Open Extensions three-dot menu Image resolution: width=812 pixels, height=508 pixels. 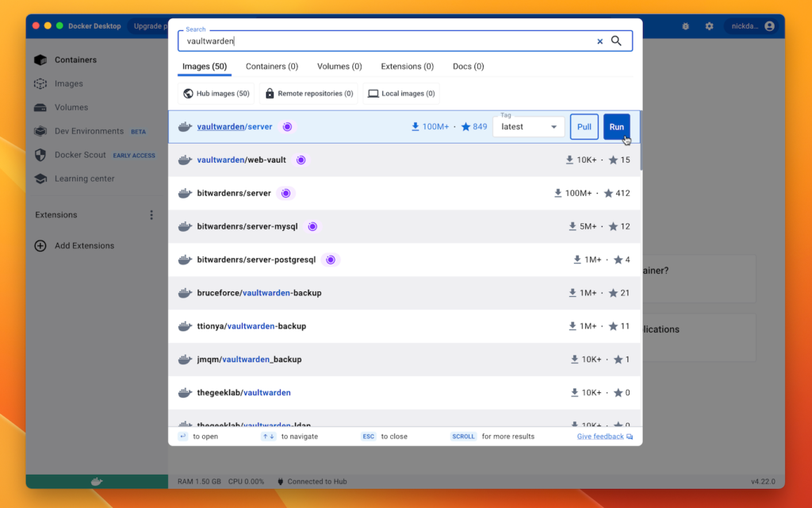151,215
